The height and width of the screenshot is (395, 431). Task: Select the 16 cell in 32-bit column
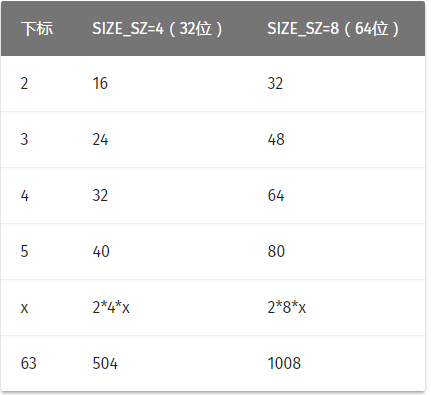[100, 83]
